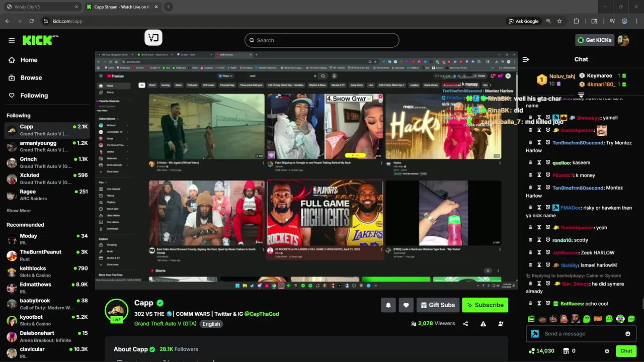
Task: Open Xcluted channel in Following list
Action: tap(47, 178)
